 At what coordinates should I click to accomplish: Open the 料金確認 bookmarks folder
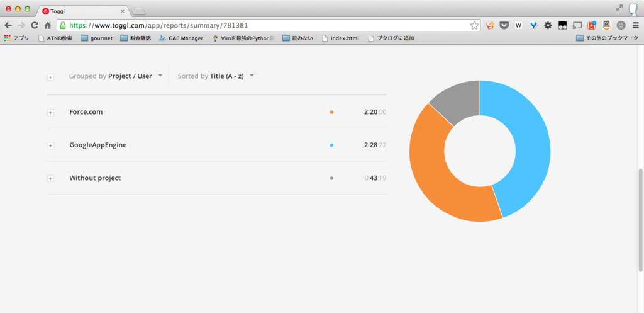coord(136,38)
